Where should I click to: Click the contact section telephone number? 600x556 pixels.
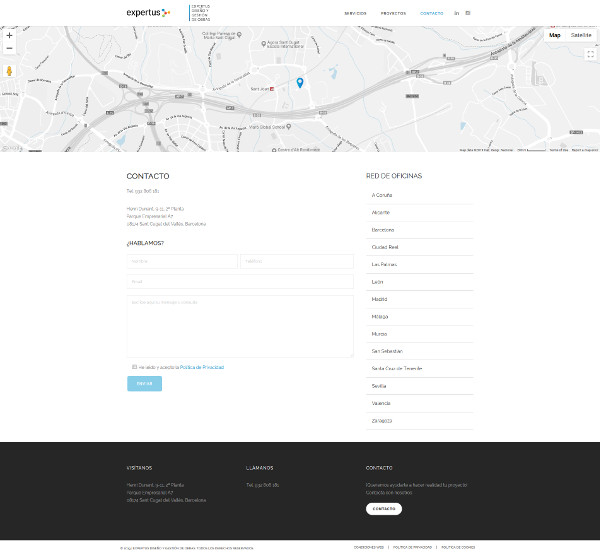tap(143, 191)
